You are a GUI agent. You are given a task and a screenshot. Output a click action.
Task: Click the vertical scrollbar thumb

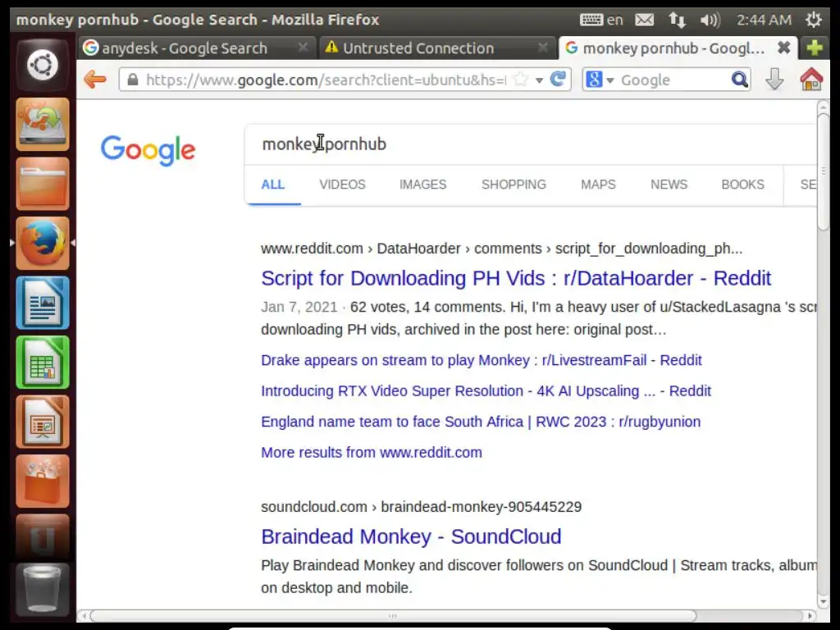824,171
